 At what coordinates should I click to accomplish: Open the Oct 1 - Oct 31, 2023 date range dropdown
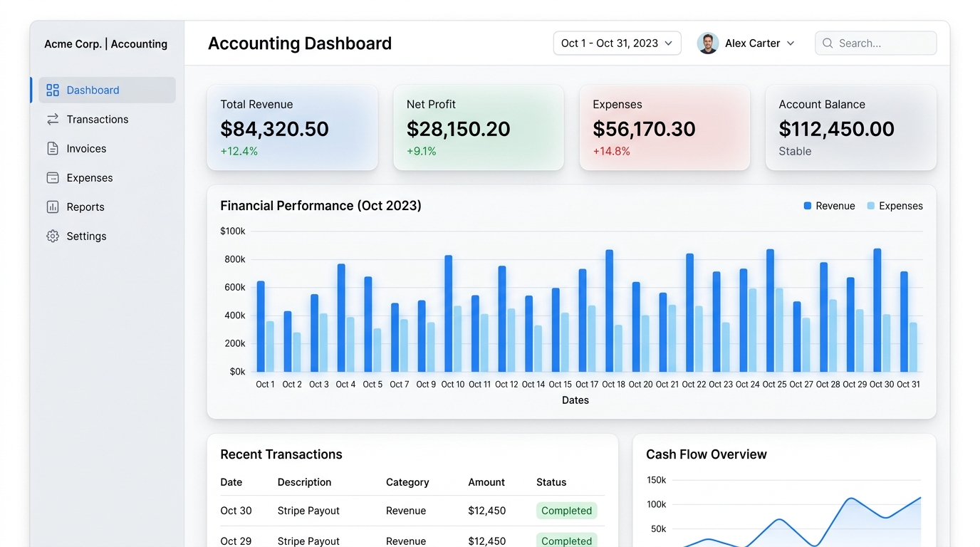click(617, 43)
